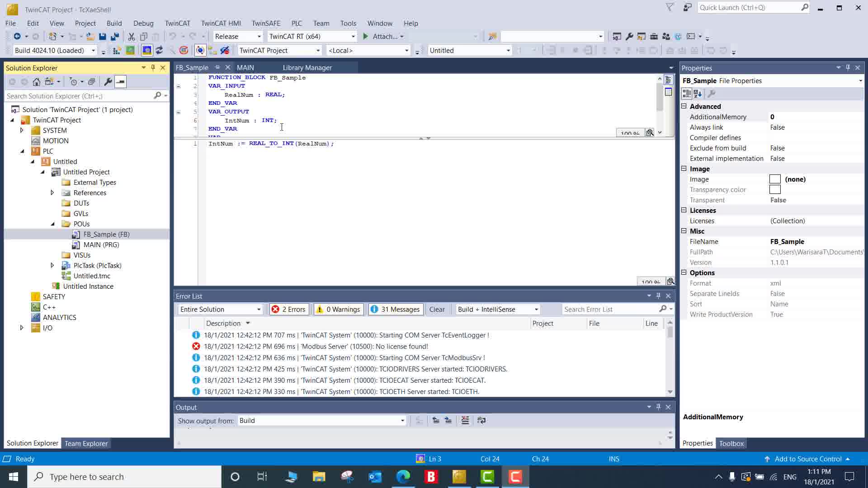Click the notifications flag icon in the title bar

coord(670,7)
